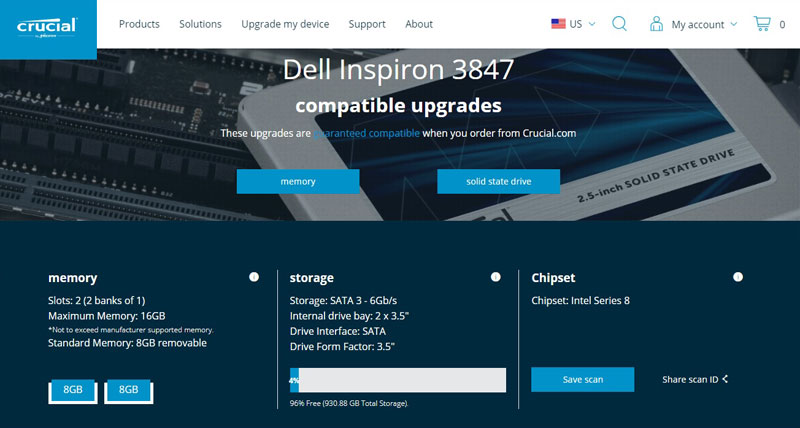800x428 pixels.
Task: Click the Drive Interface: SATA text
Action: 338,331
